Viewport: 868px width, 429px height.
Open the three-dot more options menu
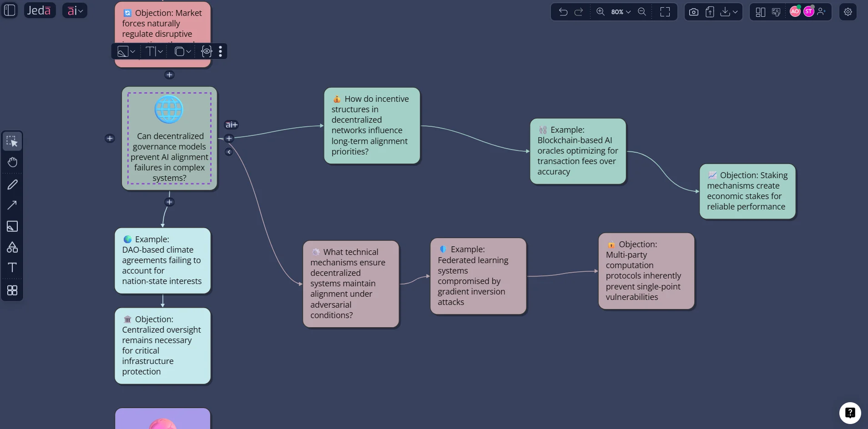pos(221,51)
